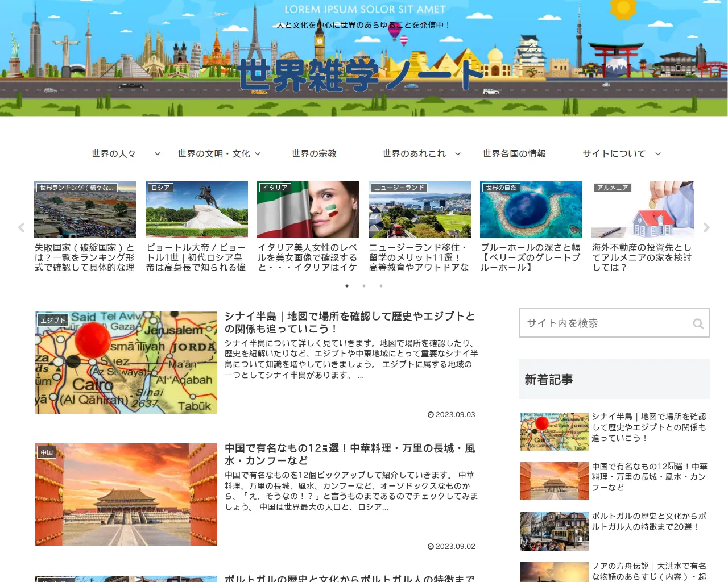Click the 中国 label on China article

[x=47, y=452]
